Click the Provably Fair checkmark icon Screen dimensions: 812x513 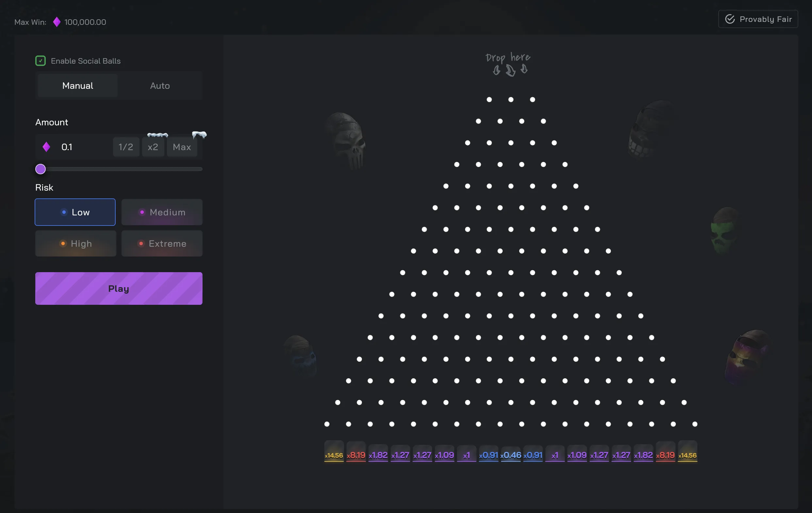730,19
